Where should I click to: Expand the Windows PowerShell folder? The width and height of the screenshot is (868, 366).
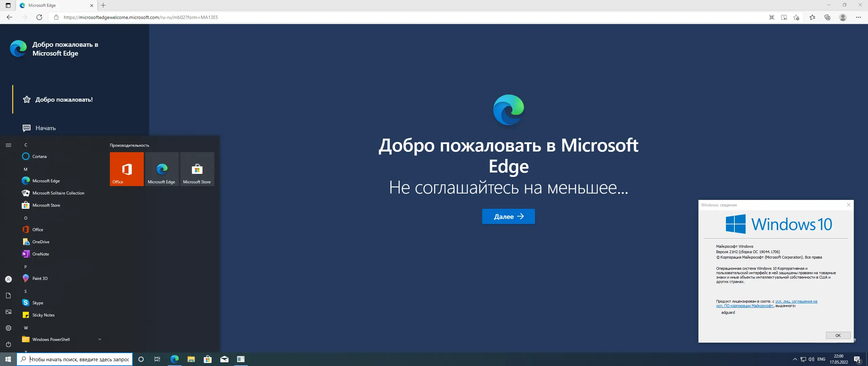[x=99, y=339]
